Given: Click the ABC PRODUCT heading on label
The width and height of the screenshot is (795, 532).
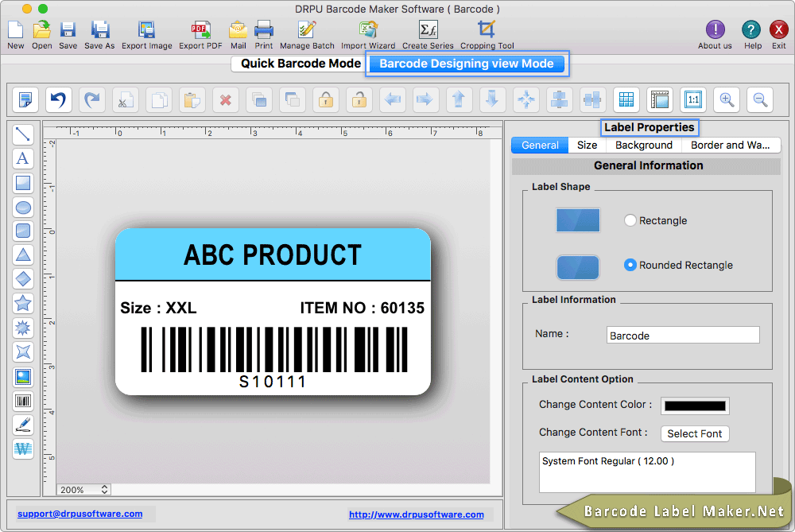Looking at the screenshot, I should tap(273, 254).
